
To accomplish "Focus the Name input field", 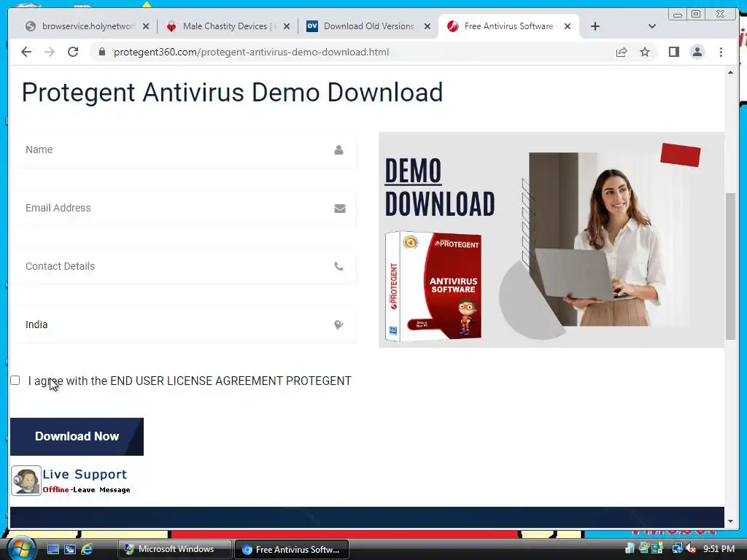I will point(183,149).
